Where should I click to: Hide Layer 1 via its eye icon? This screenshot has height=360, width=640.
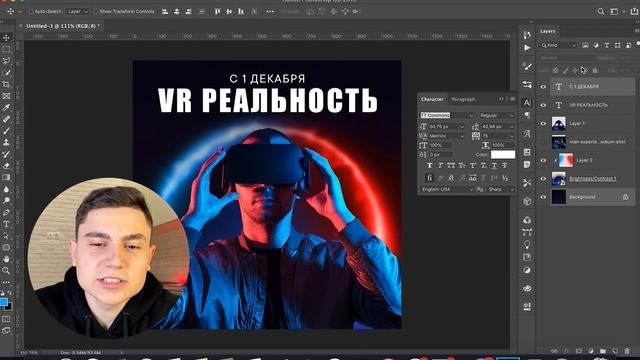point(543,123)
